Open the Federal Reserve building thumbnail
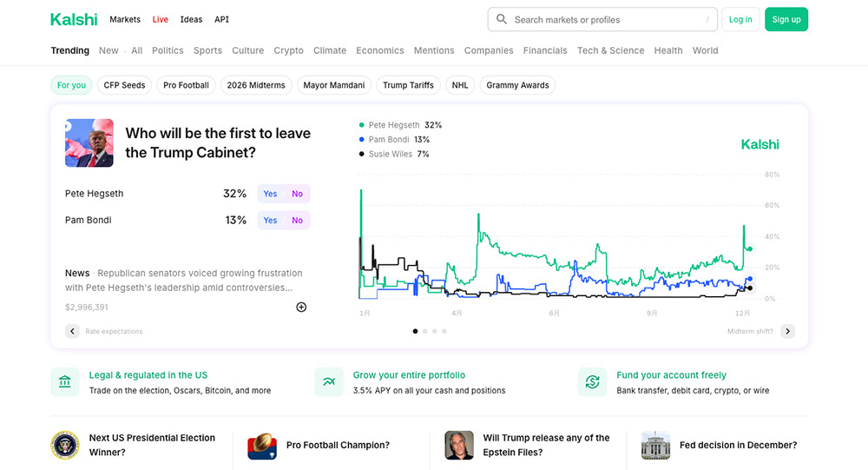 point(655,445)
